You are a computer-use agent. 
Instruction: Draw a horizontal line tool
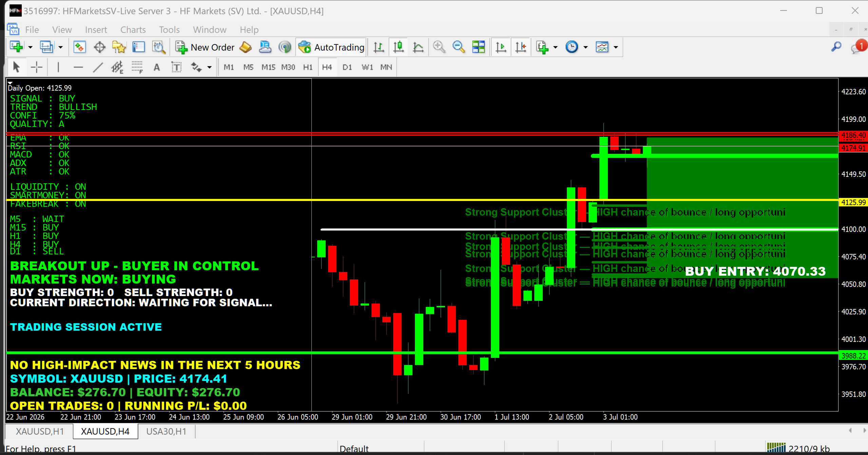point(78,67)
